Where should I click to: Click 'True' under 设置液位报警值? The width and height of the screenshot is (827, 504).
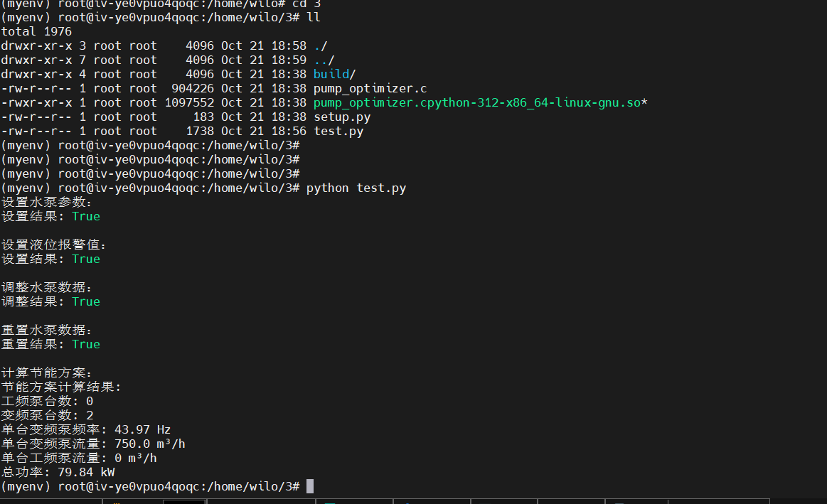pos(86,259)
